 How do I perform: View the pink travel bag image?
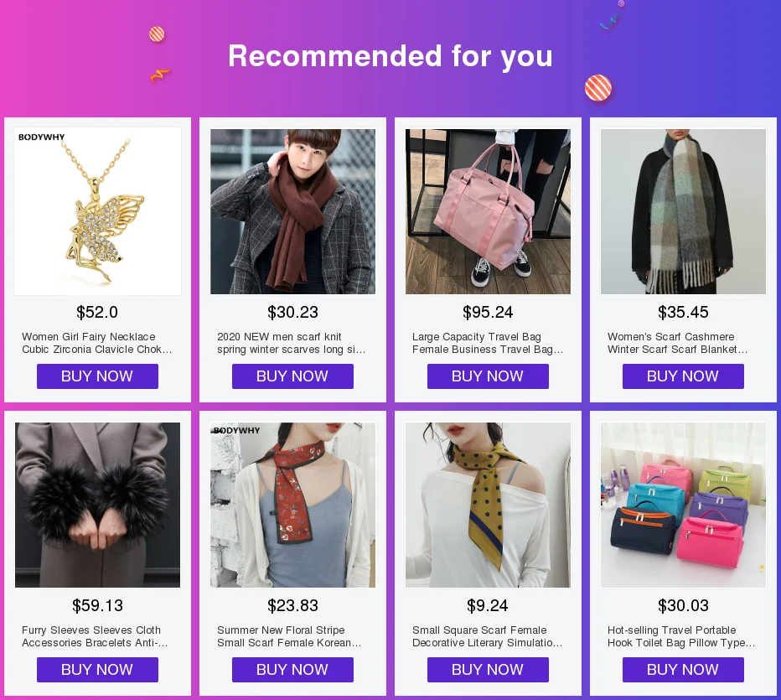pyautogui.click(x=488, y=211)
